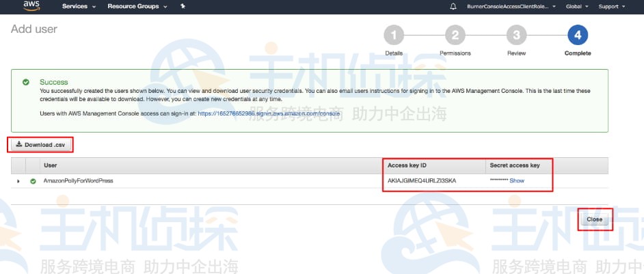Click the Success banner heading text
The image size is (644, 274).
pos(54,82)
